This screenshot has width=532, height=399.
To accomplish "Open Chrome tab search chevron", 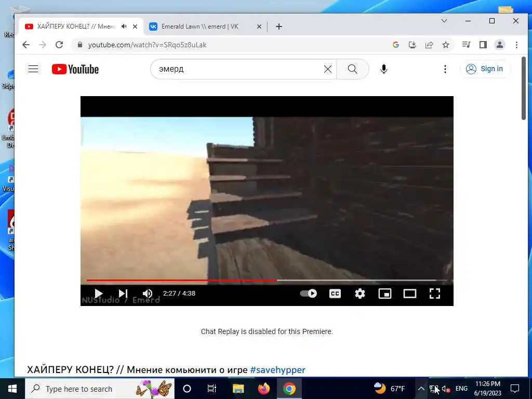I will click(x=444, y=21).
